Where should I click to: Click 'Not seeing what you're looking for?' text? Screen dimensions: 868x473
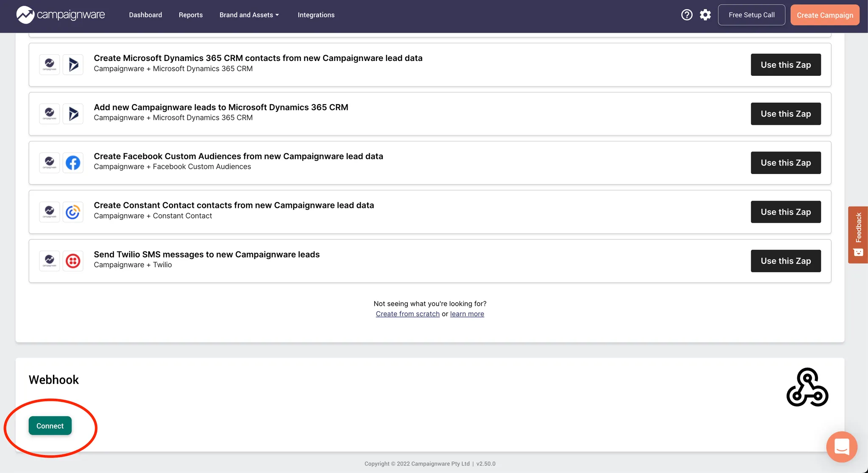(x=430, y=304)
